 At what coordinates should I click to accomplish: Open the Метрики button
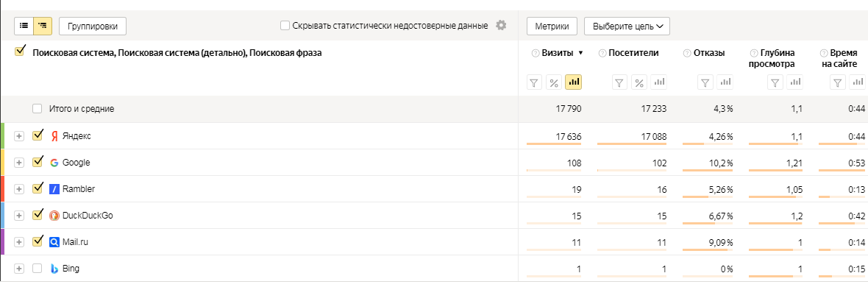pos(552,26)
